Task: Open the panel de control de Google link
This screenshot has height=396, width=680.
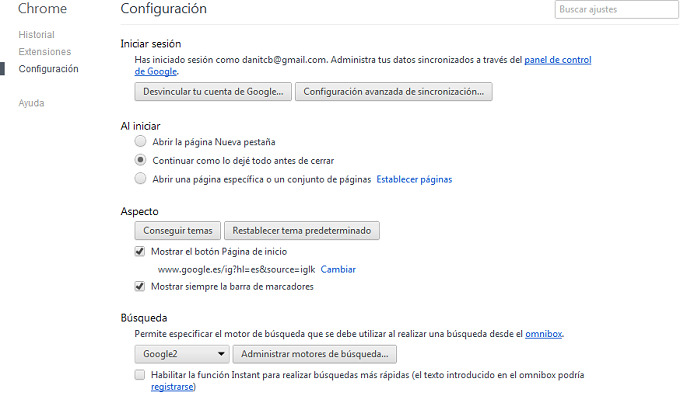Action: (x=558, y=60)
